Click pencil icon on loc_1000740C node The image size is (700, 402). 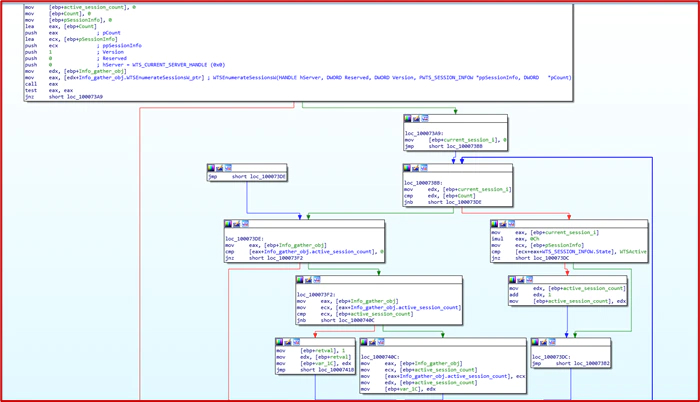pos(372,342)
